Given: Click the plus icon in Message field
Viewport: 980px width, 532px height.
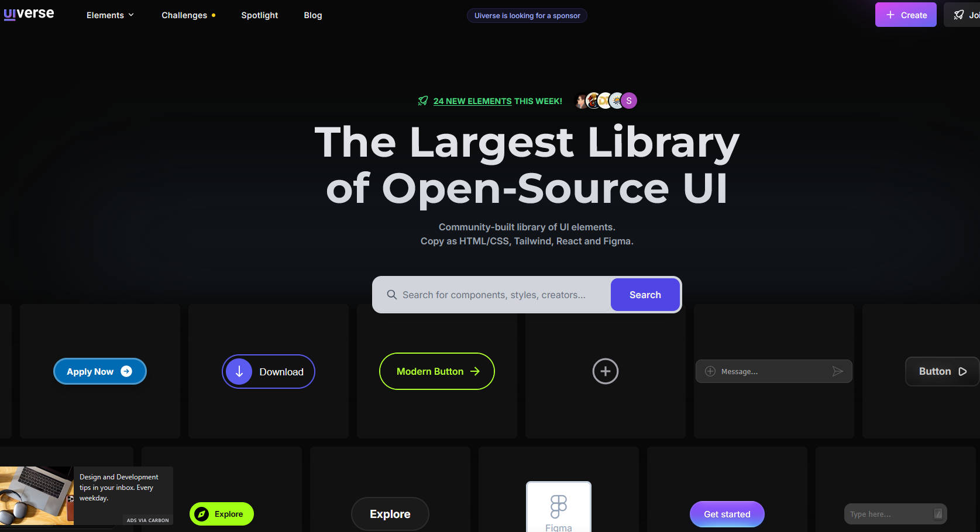Looking at the screenshot, I should tap(710, 371).
